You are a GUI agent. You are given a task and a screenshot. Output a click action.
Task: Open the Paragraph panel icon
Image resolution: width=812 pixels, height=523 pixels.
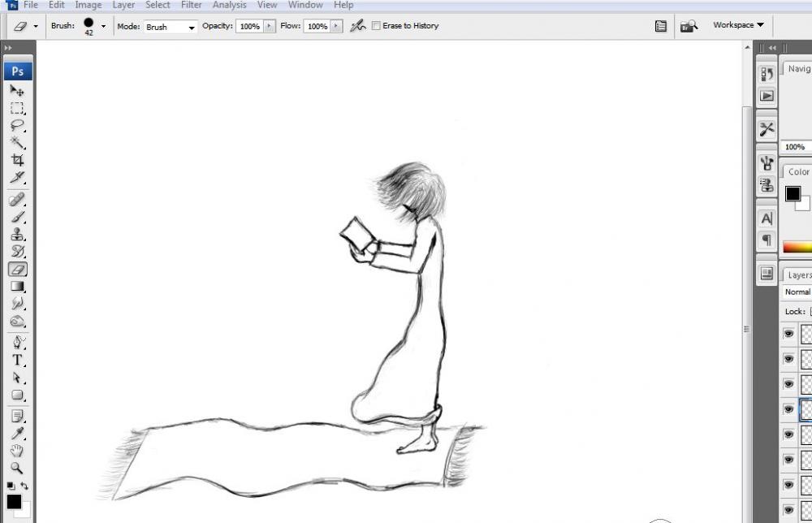pyautogui.click(x=767, y=240)
